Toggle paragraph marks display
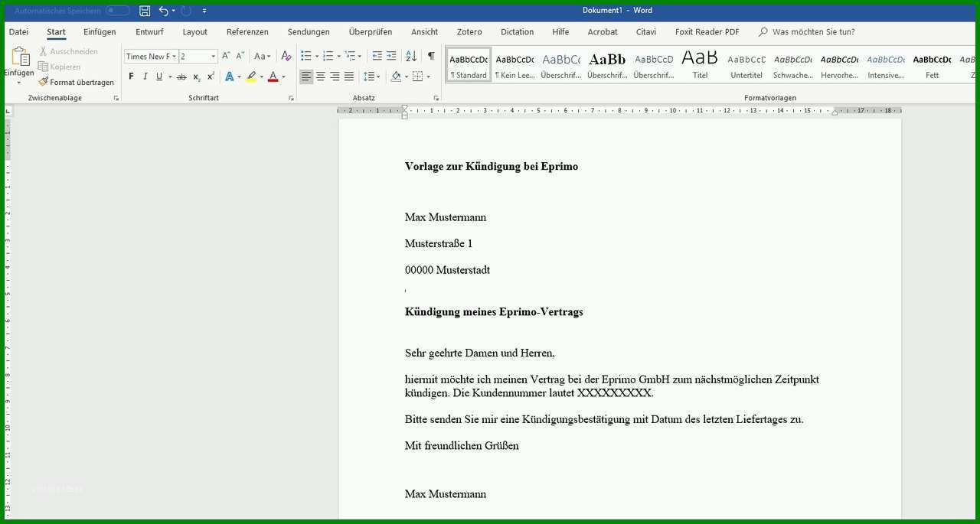The height and width of the screenshot is (524, 980). click(x=431, y=56)
